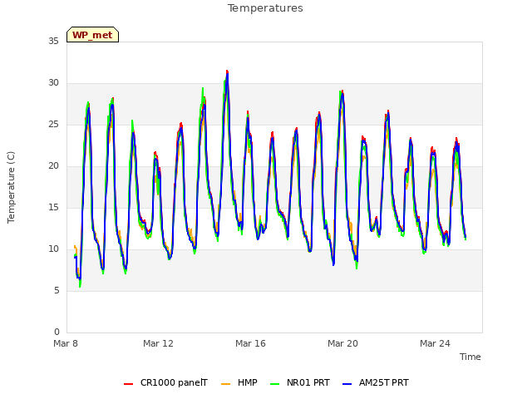Click the WP_met label badge
532x399 pixels.
92,35
